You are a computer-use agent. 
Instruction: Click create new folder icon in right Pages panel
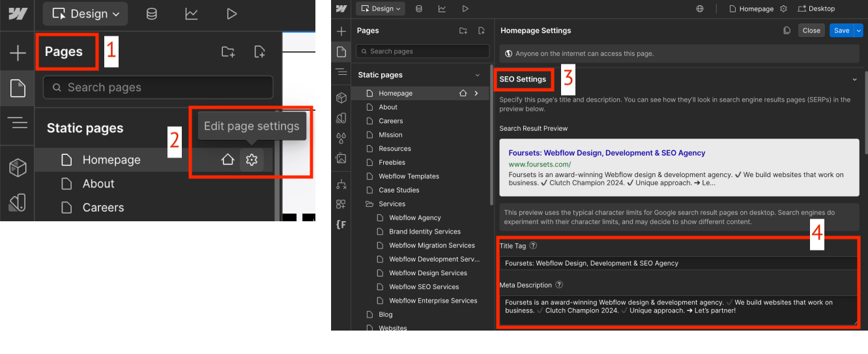coord(463,31)
